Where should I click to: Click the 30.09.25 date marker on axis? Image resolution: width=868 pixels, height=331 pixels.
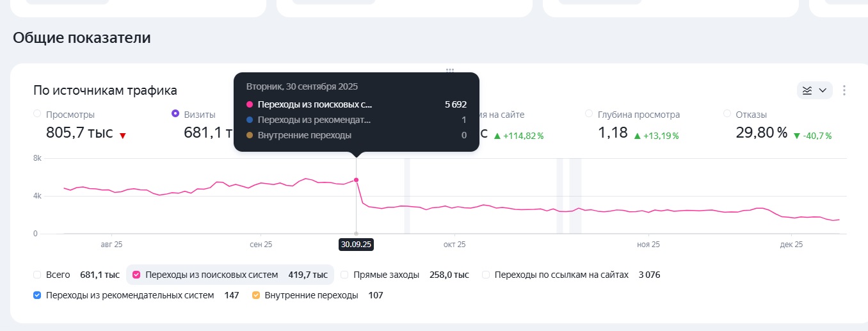tap(357, 244)
